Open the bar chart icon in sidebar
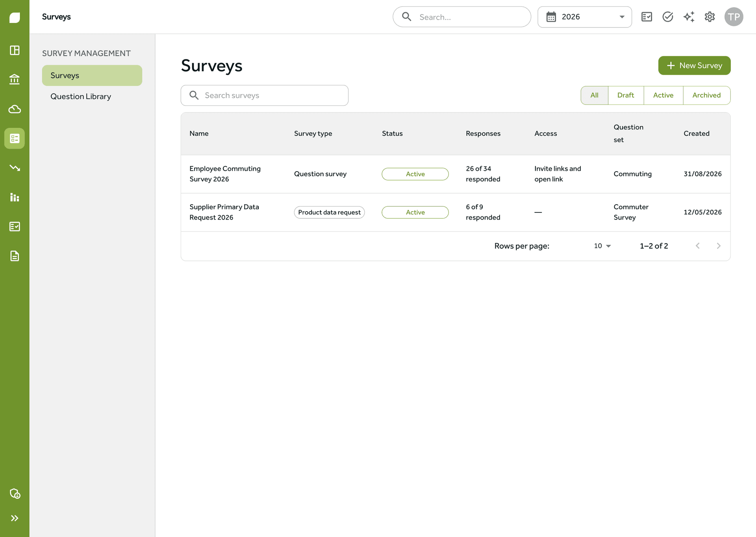Image resolution: width=756 pixels, height=537 pixels. [x=15, y=197]
